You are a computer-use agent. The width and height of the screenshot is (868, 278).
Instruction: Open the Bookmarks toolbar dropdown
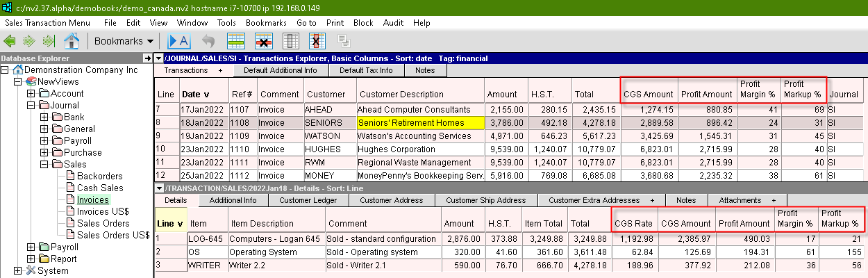coord(125,40)
